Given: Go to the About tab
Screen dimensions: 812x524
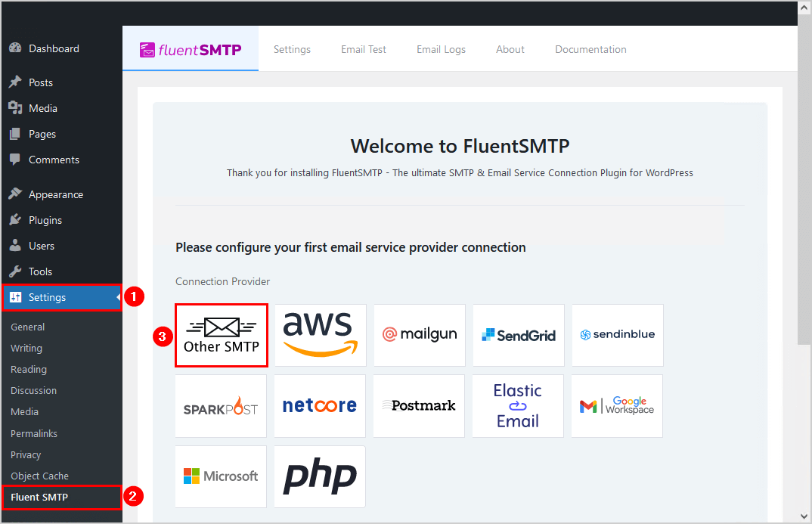Looking at the screenshot, I should [x=510, y=49].
